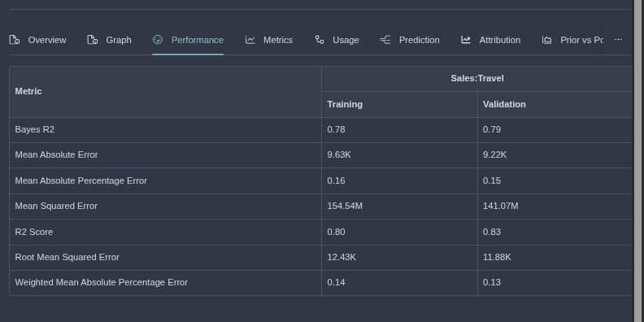
Task: Click the Sales:Travel group header
Action: [x=476, y=78]
